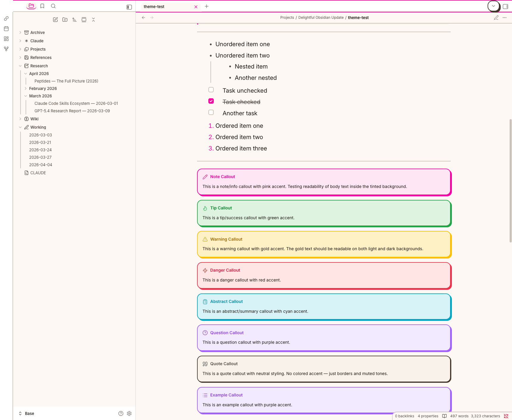
Task: Open the bookmarks panel icon
Action: (x=42, y=6)
